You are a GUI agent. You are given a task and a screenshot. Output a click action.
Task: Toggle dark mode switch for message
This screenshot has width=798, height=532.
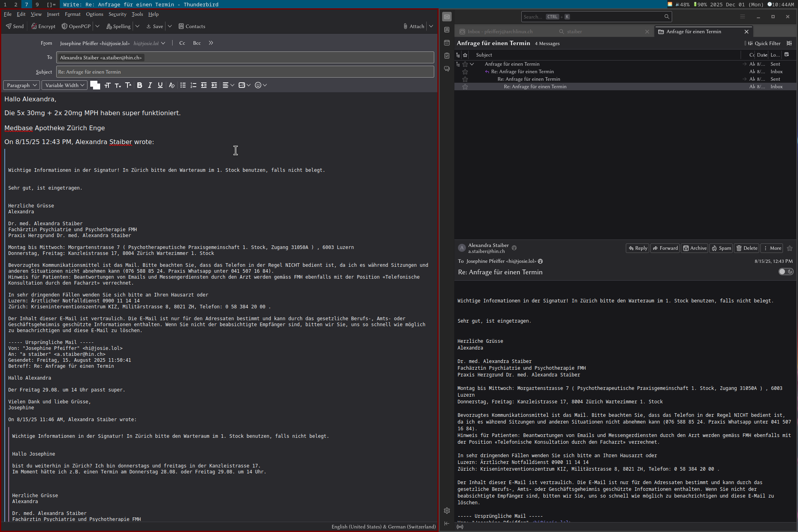785,272
